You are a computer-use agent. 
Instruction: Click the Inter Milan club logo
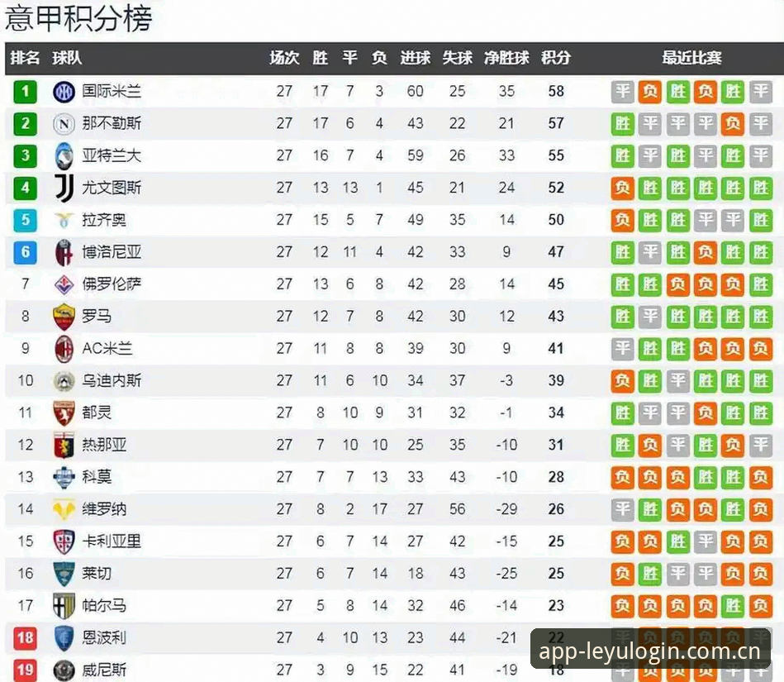pyautogui.click(x=64, y=92)
